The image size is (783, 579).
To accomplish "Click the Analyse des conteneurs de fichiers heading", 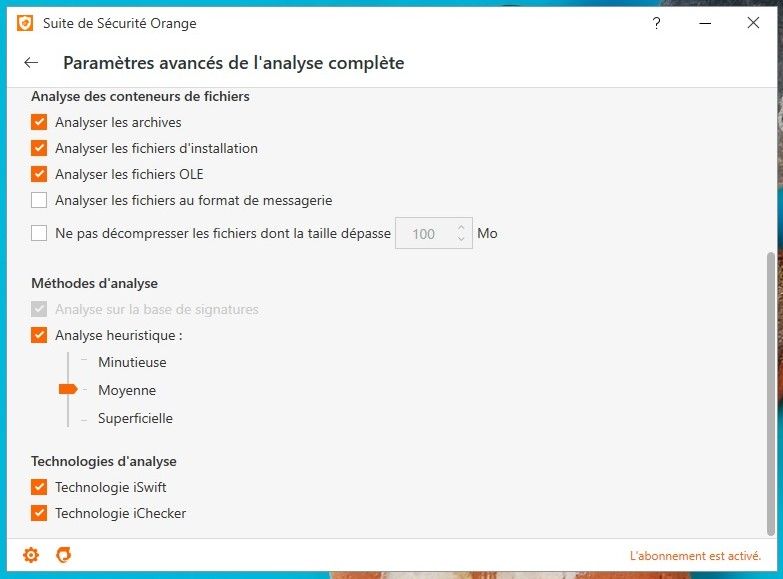I will [140, 96].
